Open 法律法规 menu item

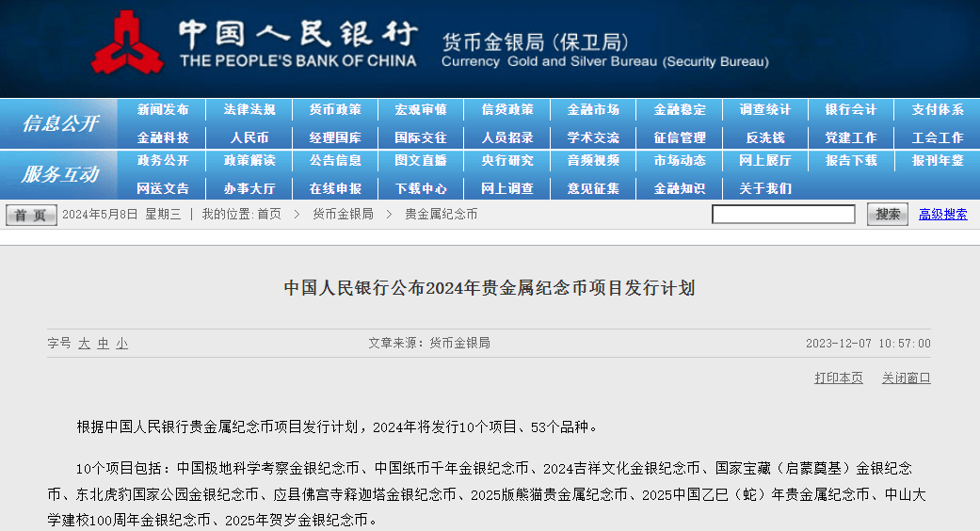pyautogui.click(x=249, y=109)
